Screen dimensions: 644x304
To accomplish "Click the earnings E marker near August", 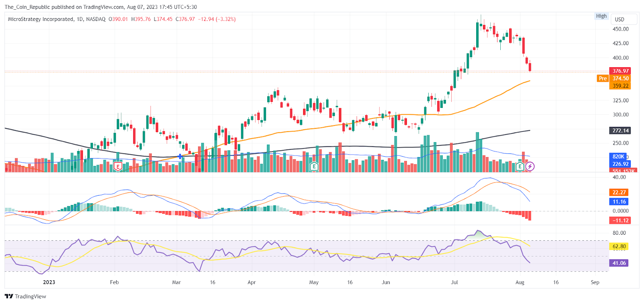I will pos(520,166).
